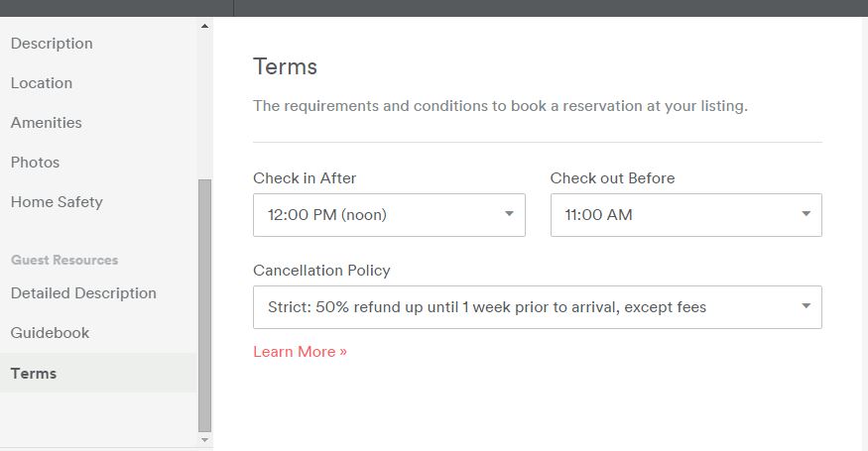
Task: Click the Check out Before label
Action: point(612,178)
